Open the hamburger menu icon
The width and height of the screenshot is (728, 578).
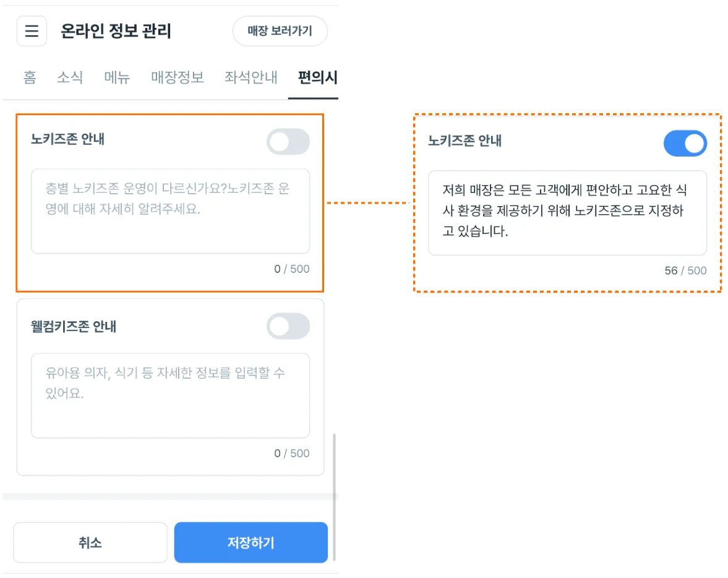coord(32,31)
